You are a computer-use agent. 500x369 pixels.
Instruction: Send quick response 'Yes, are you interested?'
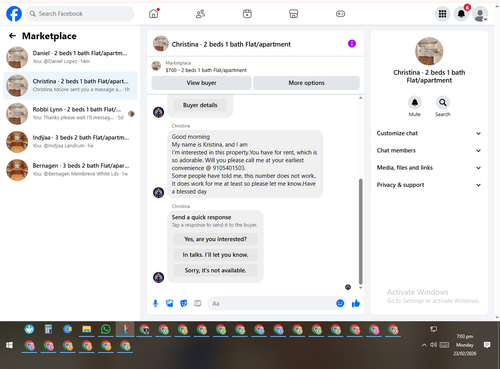tap(215, 239)
